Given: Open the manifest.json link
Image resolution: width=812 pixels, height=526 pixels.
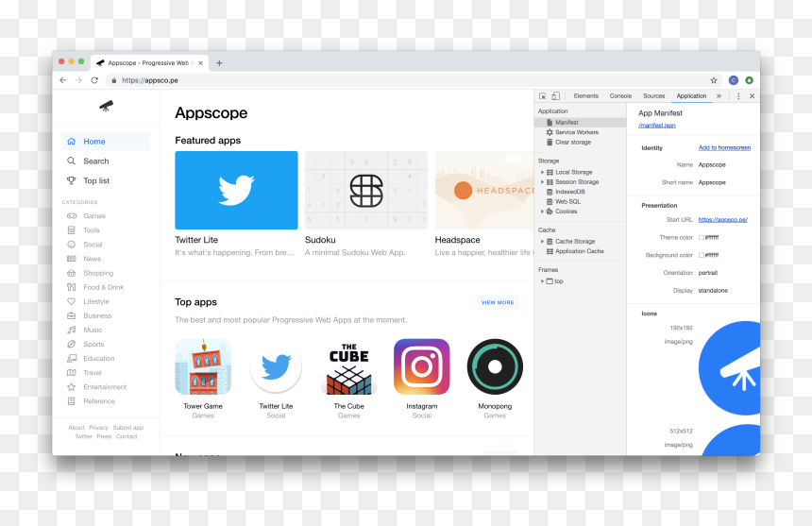Looking at the screenshot, I should coord(656,126).
